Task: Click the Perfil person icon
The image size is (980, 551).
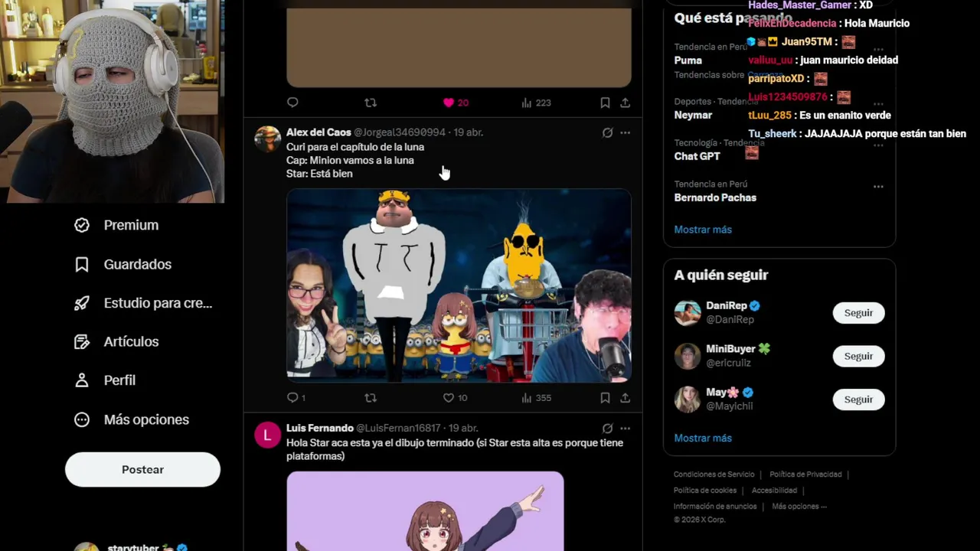Action: [82, 380]
